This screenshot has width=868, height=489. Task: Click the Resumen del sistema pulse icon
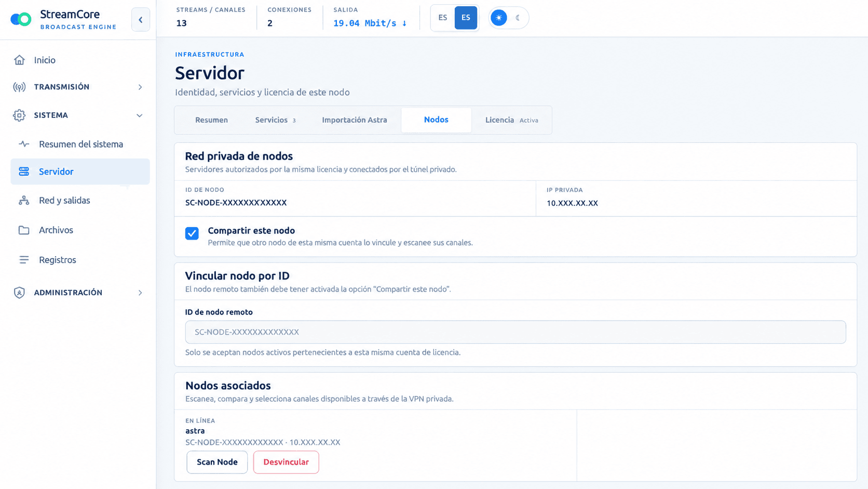point(24,144)
